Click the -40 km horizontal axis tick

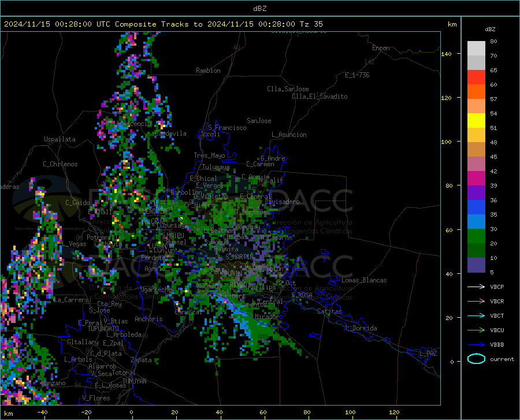pyautogui.click(x=42, y=412)
